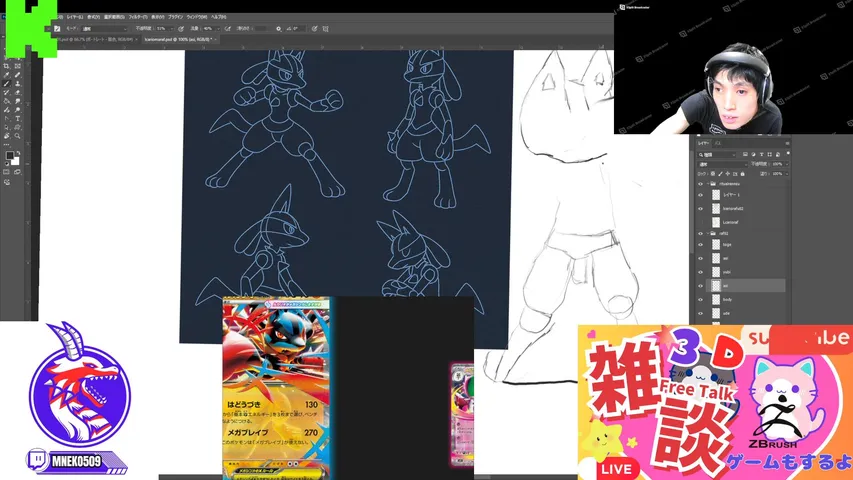This screenshot has height=480, width=853.
Task: Open the ウィンドウ menu
Action: coord(197,17)
